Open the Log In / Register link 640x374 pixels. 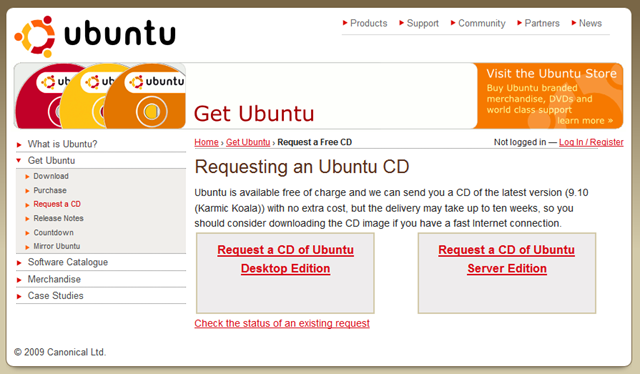click(x=591, y=142)
